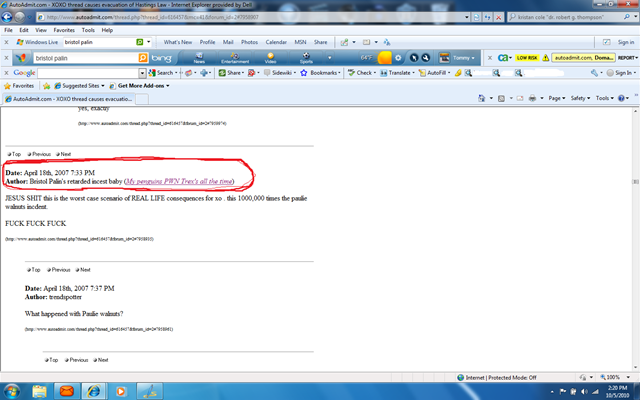Open the File menu
Screen dimensions: 640x400
coord(8,30)
